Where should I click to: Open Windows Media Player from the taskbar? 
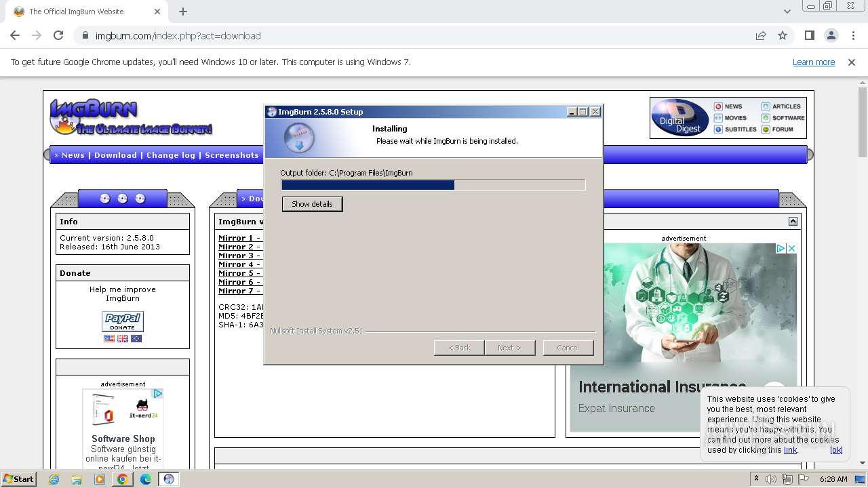tap(100, 479)
